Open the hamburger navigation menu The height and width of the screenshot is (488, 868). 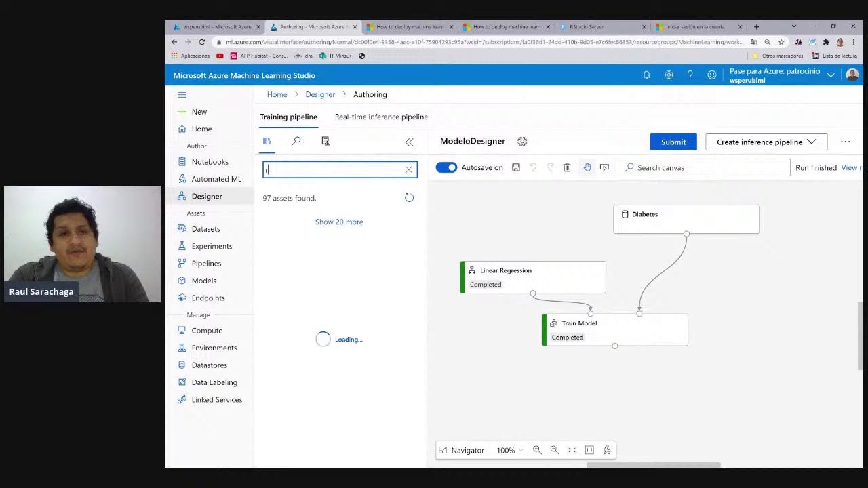click(x=182, y=95)
